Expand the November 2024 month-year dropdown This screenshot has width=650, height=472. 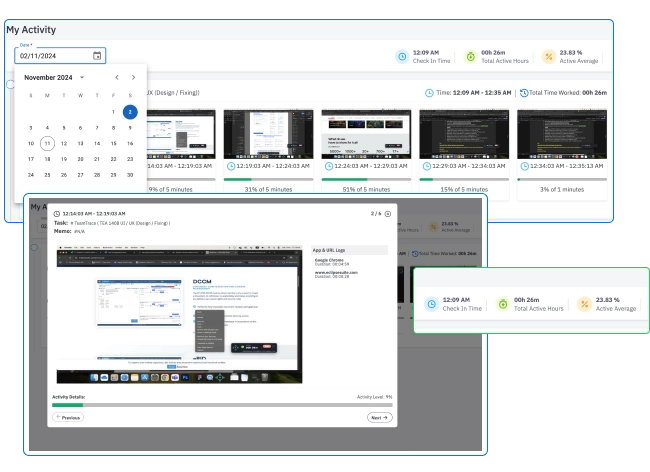pyautogui.click(x=82, y=77)
